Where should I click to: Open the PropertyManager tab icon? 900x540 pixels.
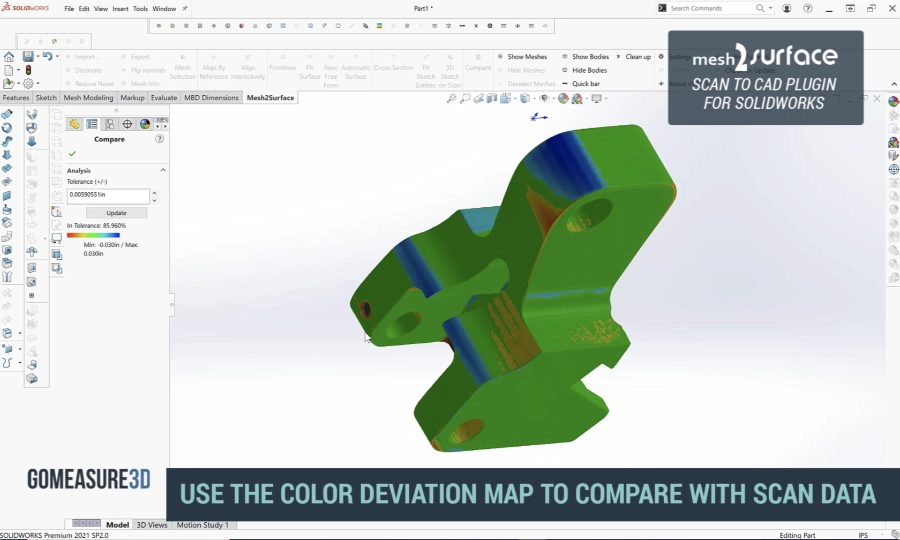tap(92, 124)
